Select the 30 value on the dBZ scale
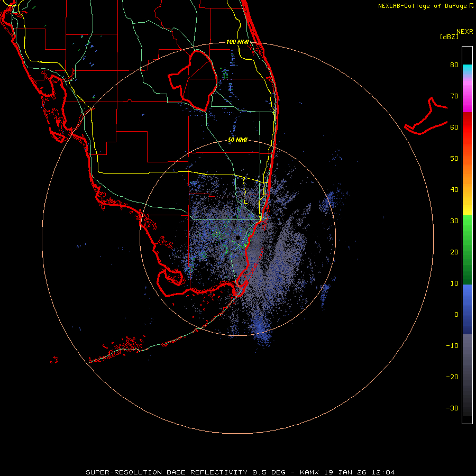 tap(454, 221)
